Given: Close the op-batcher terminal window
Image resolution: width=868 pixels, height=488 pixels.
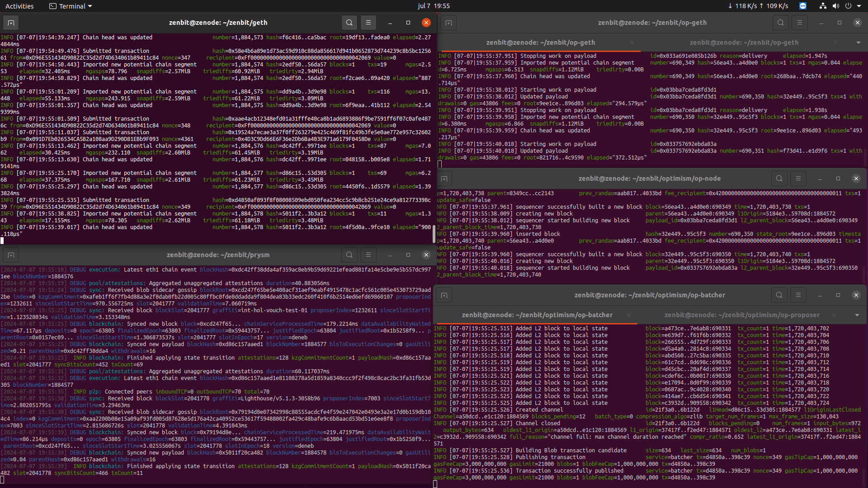Looking at the screenshot, I should 856,295.
